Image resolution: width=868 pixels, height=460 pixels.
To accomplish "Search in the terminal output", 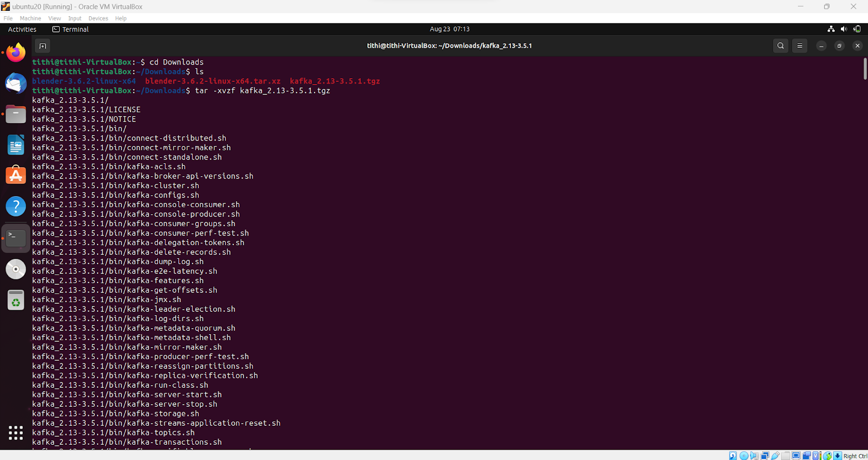I will (780, 46).
